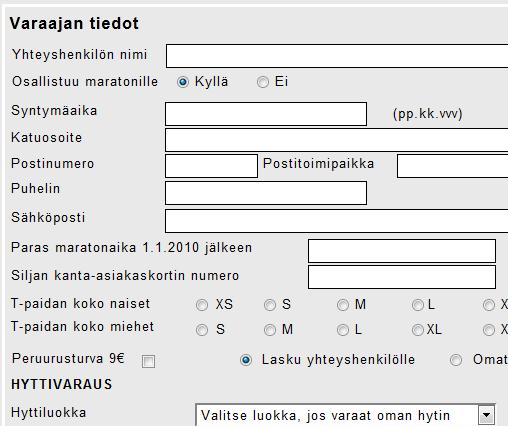The image size is (508, 426).
Task: Click the Sähköposti email field
Action: [x=337, y=221]
